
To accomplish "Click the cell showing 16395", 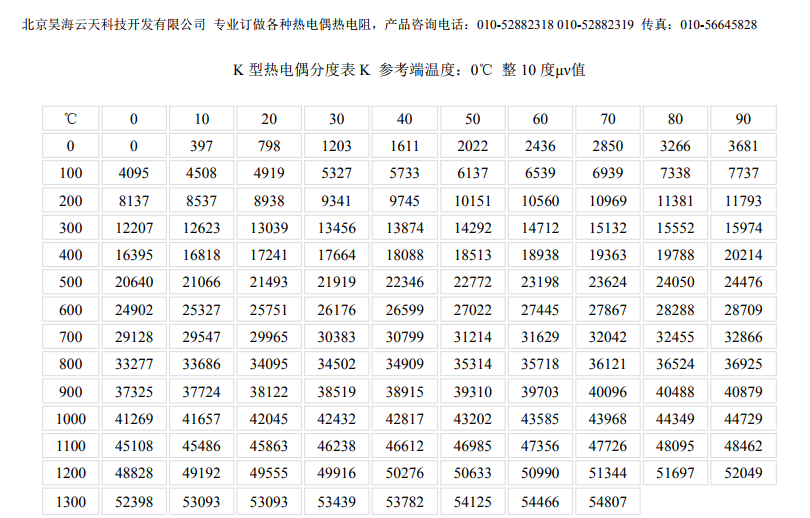I will (x=134, y=255).
